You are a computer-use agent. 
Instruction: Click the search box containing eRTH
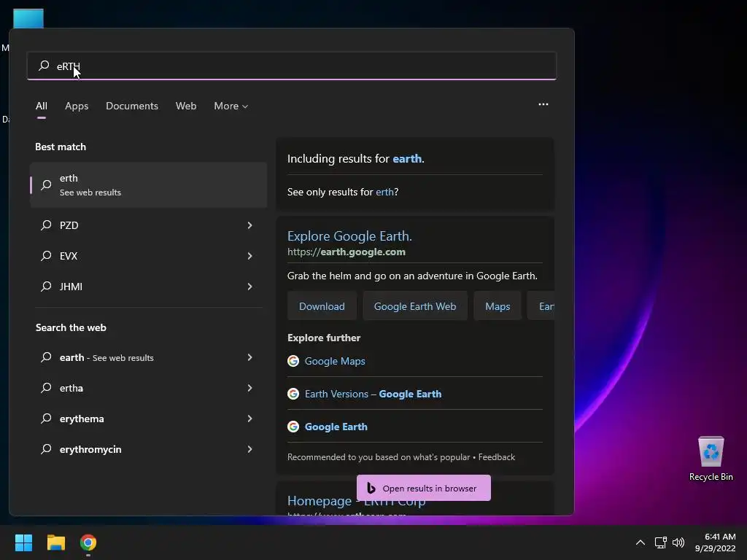pyautogui.click(x=292, y=66)
